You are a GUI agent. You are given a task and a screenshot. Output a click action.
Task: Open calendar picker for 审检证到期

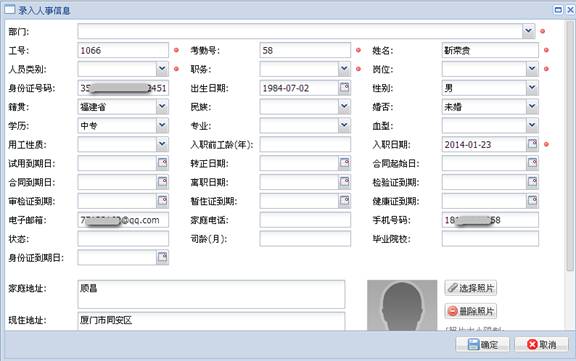(162, 201)
